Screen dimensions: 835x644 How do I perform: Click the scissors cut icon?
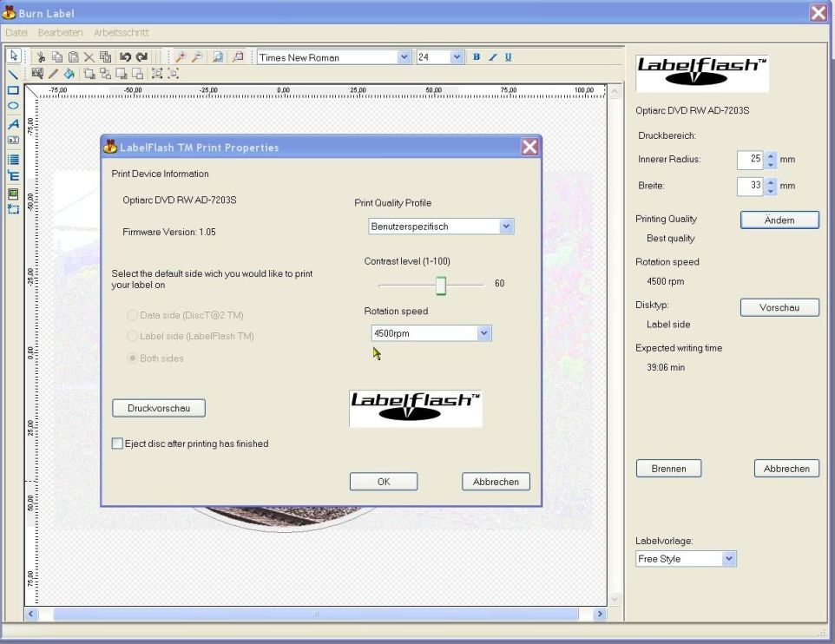pos(39,57)
